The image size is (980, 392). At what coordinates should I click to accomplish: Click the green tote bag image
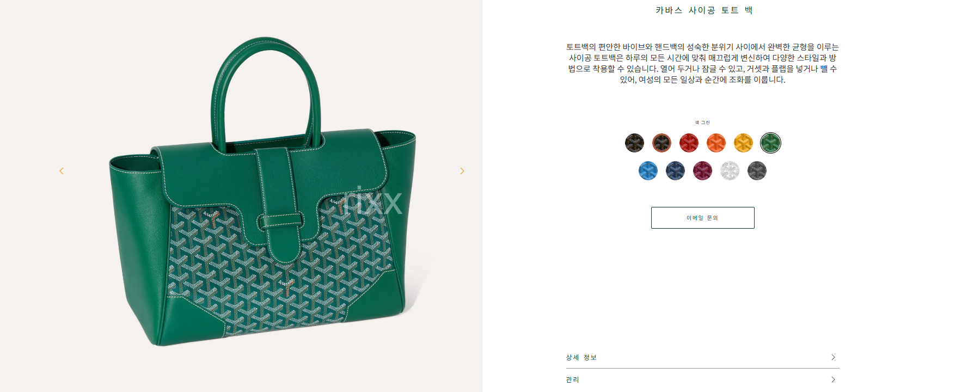click(262, 192)
